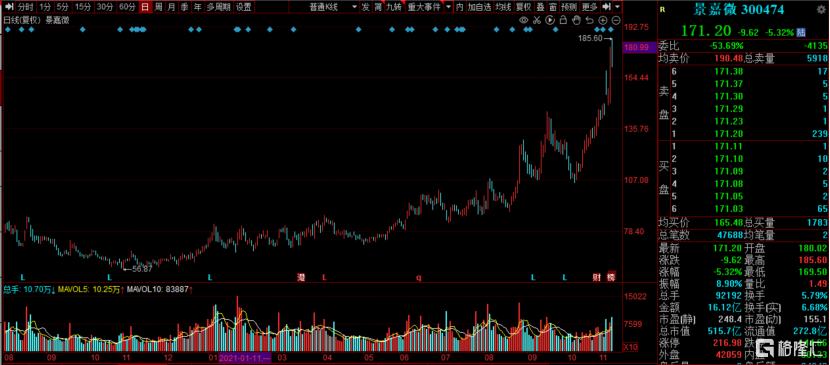The image size is (830, 365).
Task: Click the red 港 marker on the chart
Action: [x=301, y=277]
